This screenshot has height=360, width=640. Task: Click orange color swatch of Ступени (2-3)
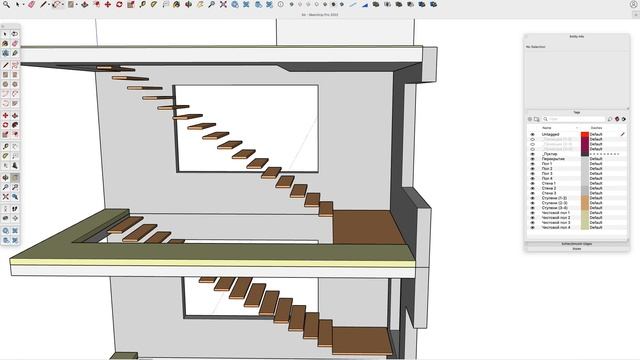585,203
